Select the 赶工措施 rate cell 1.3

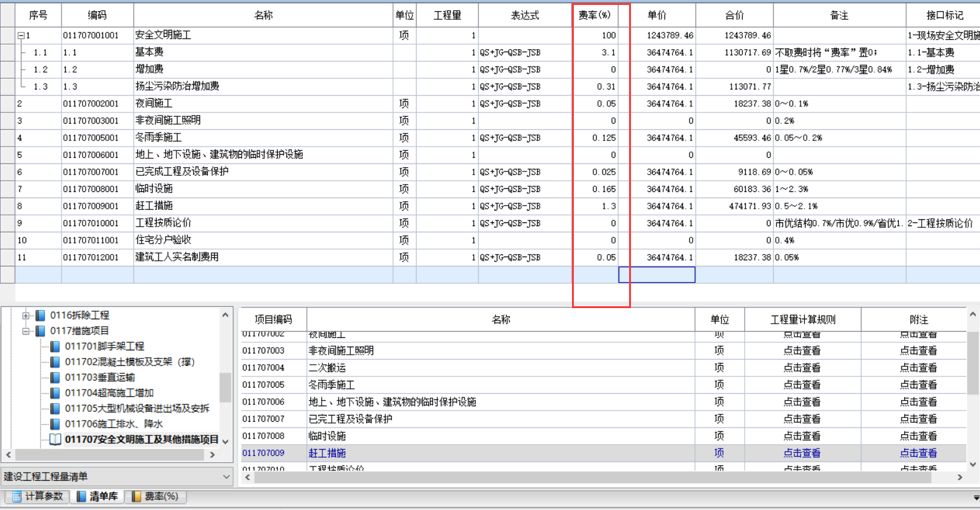click(x=595, y=206)
